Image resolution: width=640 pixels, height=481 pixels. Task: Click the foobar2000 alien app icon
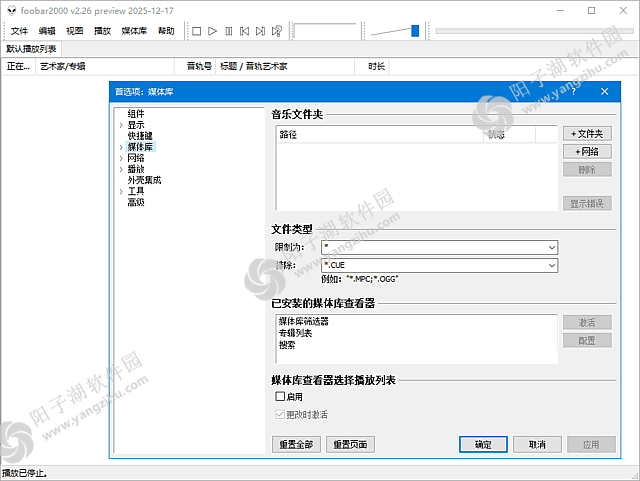coord(11,10)
